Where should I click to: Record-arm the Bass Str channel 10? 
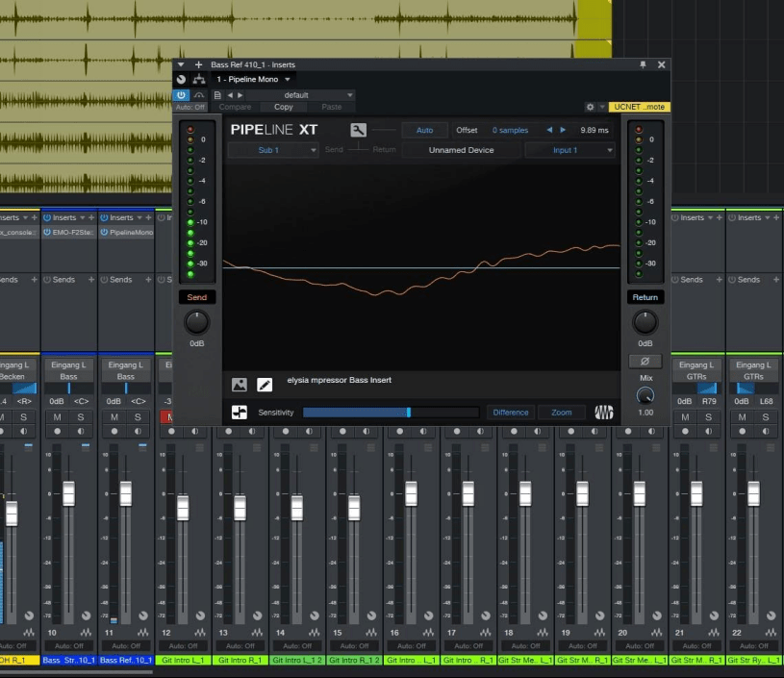click(57, 431)
